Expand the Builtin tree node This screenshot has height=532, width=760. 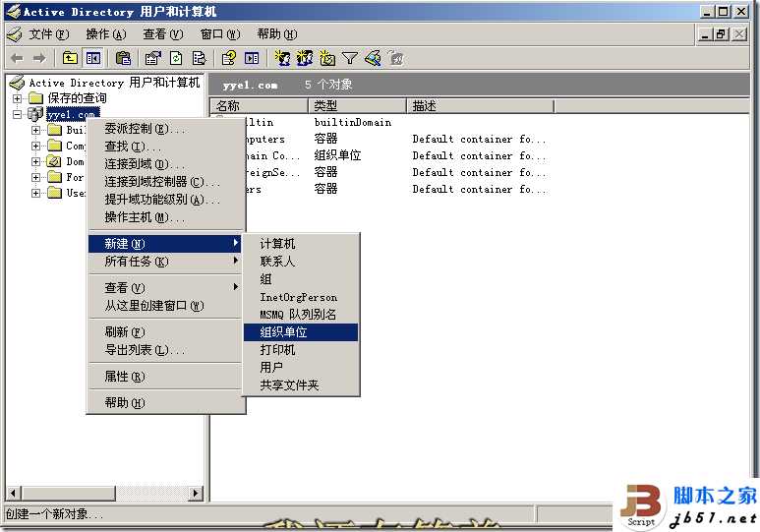click(x=35, y=130)
